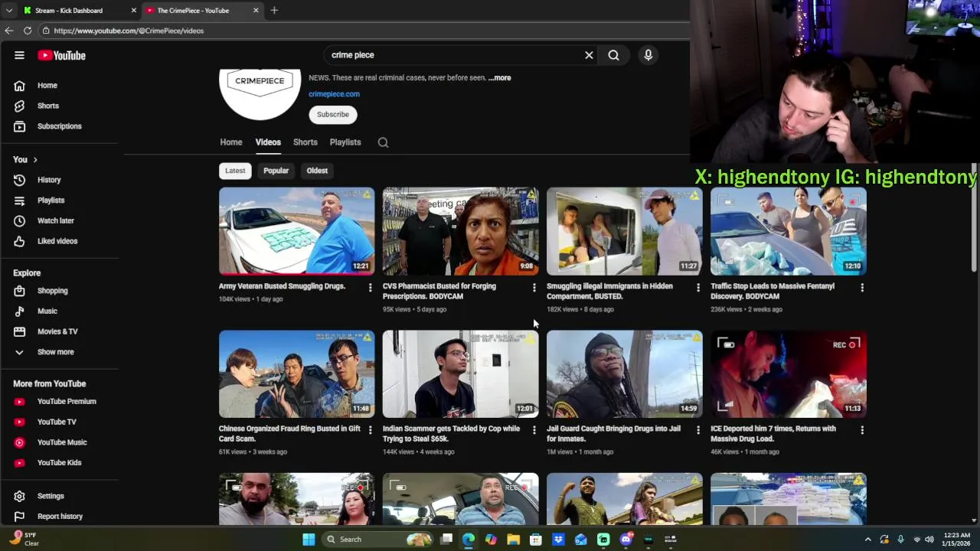Click the browser address bar URL
The width and height of the screenshot is (980, 551).
(x=129, y=31)
